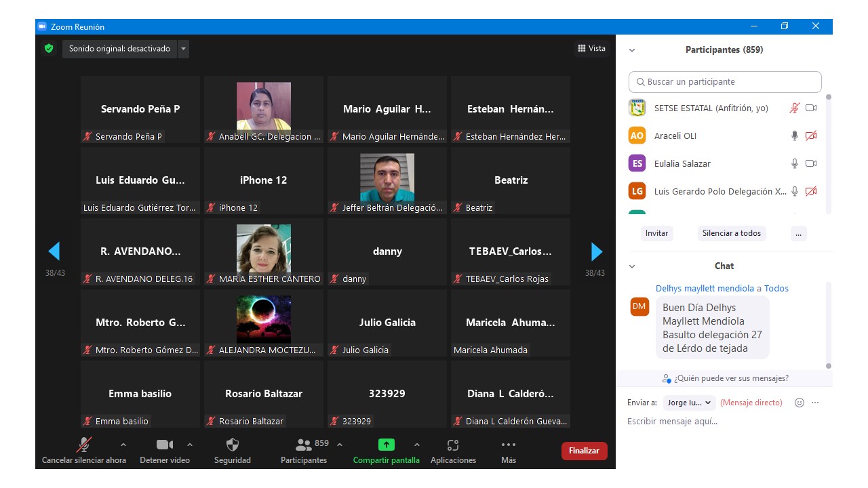This screenshot has width=868, height=488.
Task: Click Araceli OLI disabled camera icon
Action: tap(811, 136)
